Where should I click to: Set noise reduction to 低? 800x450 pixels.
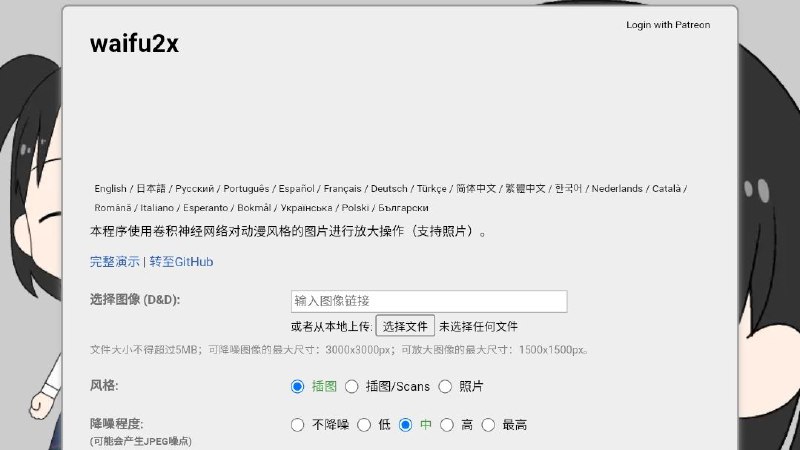[x=364, y=425]
